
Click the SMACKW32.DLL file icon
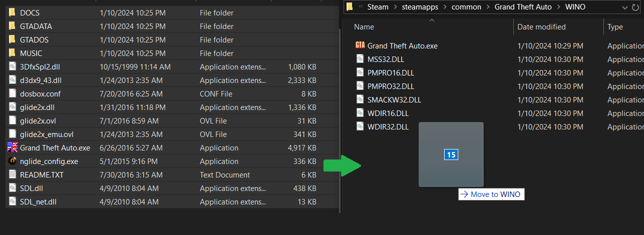(x=360, y=99)
